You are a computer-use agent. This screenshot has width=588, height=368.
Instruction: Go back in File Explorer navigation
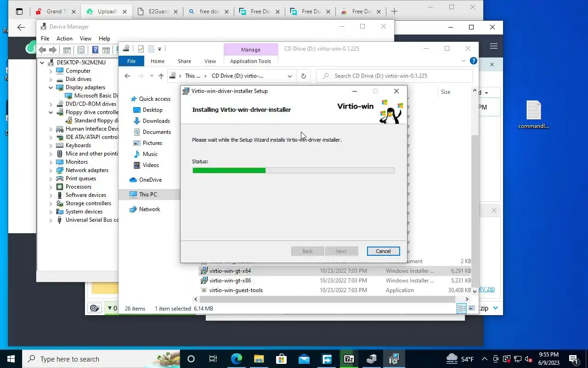tap(127, 76)
